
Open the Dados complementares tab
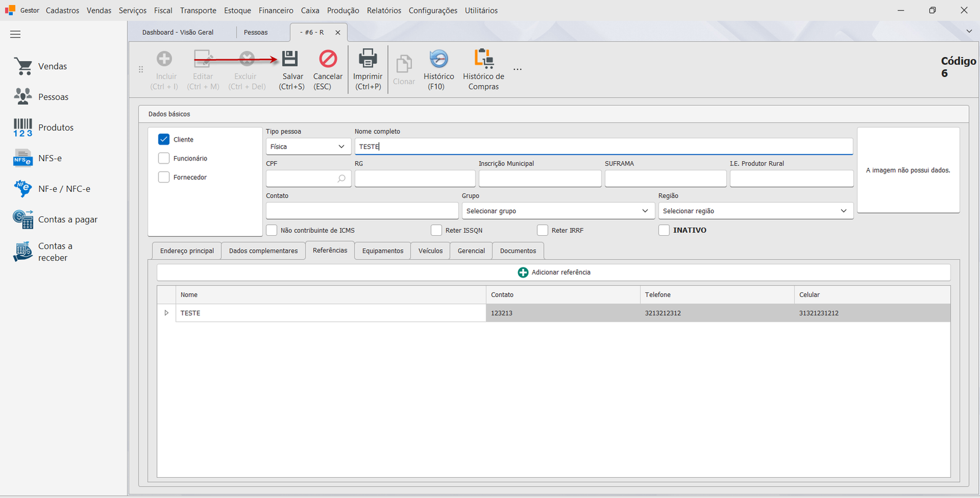point(263,251)
